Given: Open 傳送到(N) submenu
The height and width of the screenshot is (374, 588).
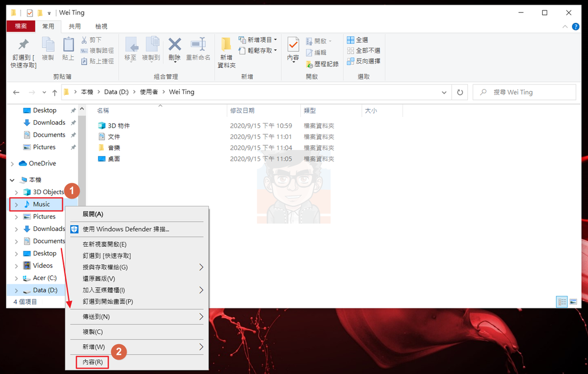Looking at the screenshot, I should coord(137,317).
